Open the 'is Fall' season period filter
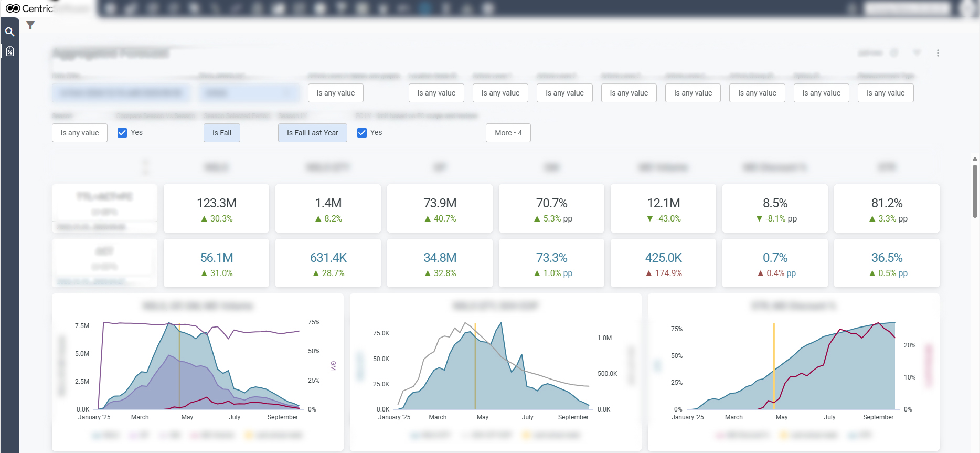980x453 pixels. point(221,133)
